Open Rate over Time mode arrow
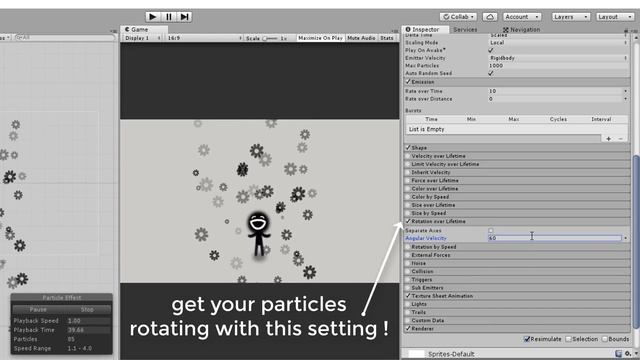 point(625,91)
